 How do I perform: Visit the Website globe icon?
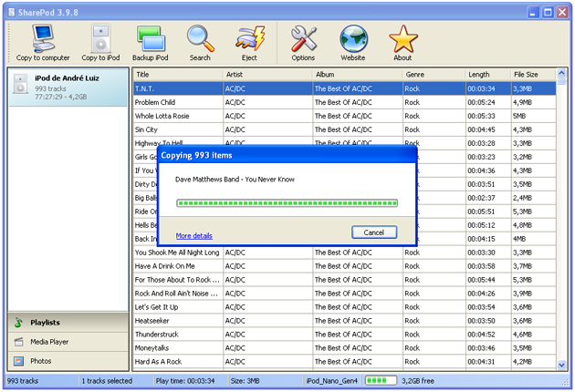[x=353, y=43]
